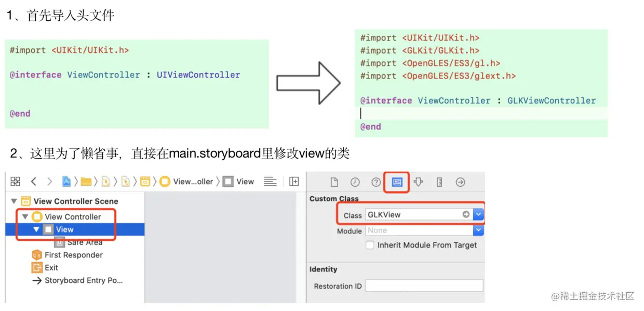Open the editor options lines menu
Image resolution: width=644 pixels, height=311 pixels.
pos(270,182)
